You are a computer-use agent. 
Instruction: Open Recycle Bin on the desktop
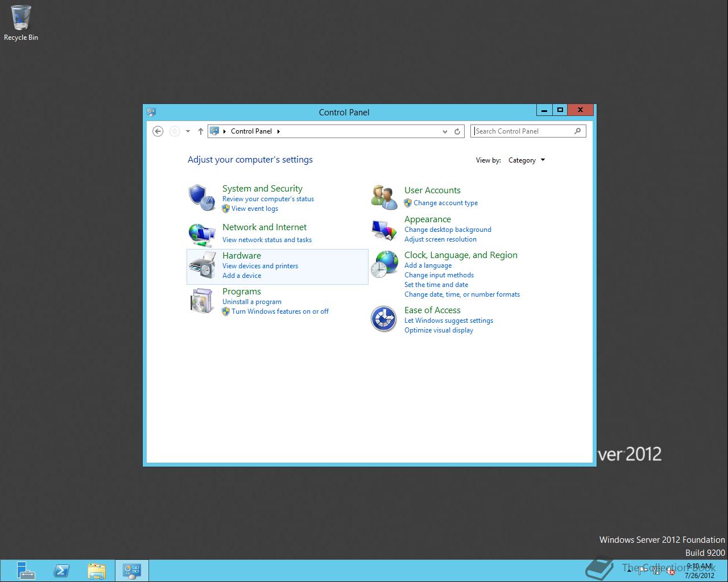(21, 23)
